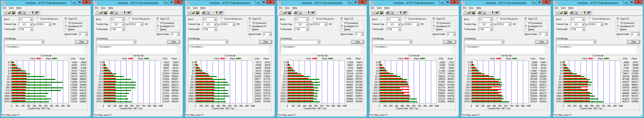Open the Queue Depth dropdown in the third ATTO window
This screenshot has width=644, height=118.
[x=270, y=34]
